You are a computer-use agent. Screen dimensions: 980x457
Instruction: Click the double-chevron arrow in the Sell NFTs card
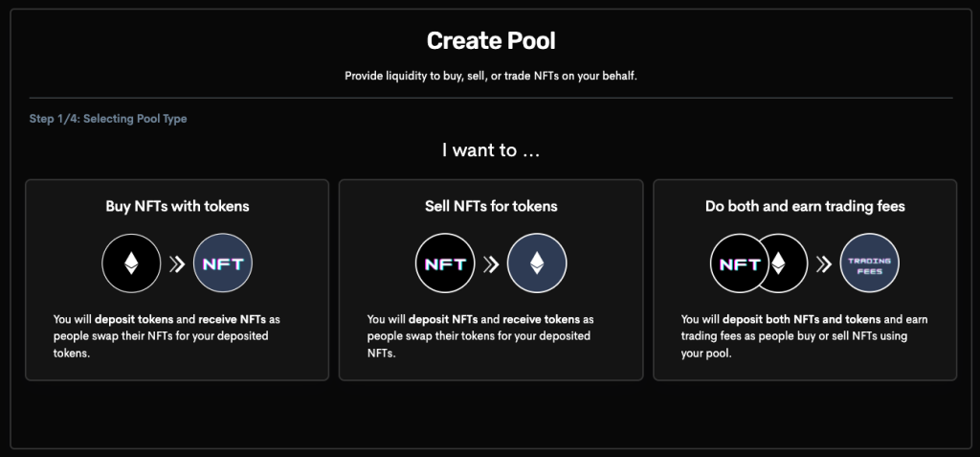click(490, 263)
